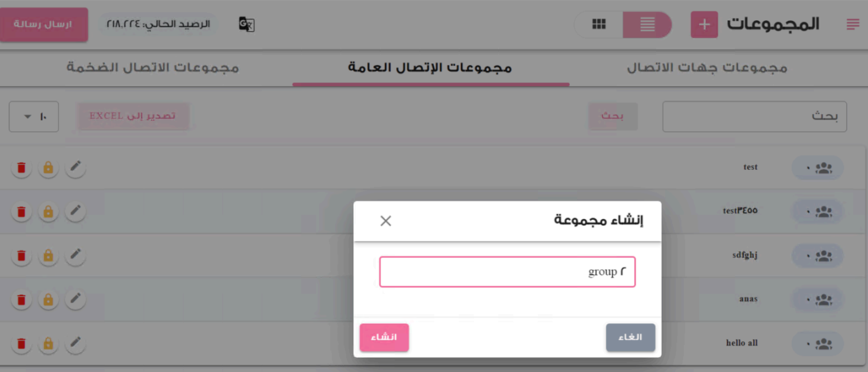The image size is (868, 372).
Task: Edit the anas group with pencil icon
Action: coord(75,299)
